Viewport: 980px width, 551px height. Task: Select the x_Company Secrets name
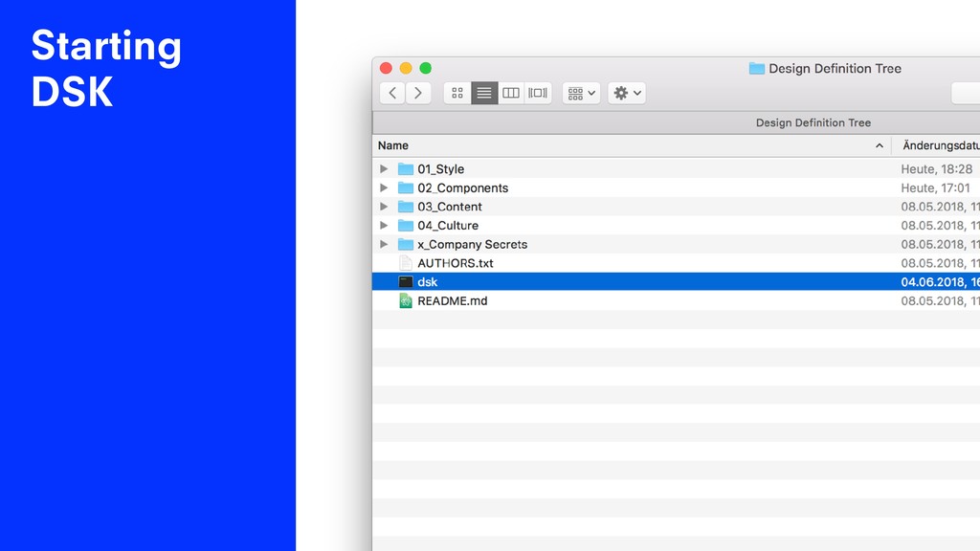[x=472, y=244]
